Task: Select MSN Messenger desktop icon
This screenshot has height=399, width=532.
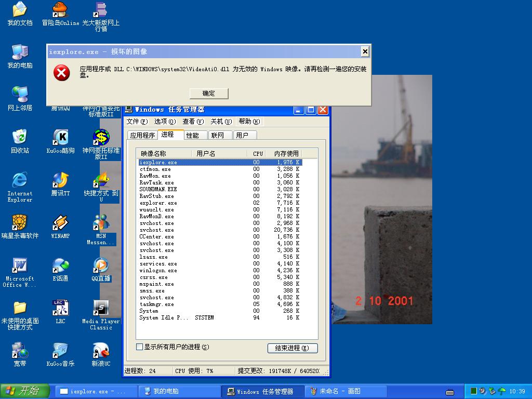Action: click(101, 230)
